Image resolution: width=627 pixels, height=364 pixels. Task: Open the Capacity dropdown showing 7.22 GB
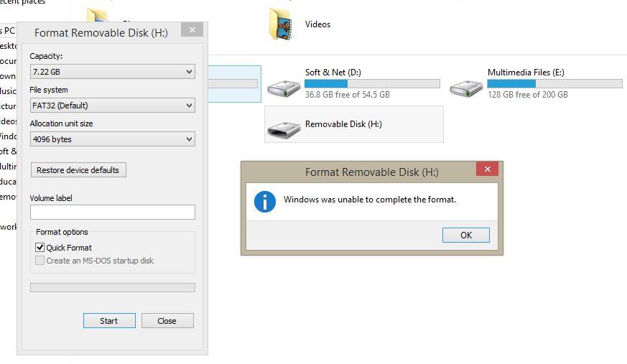(112, 72)
